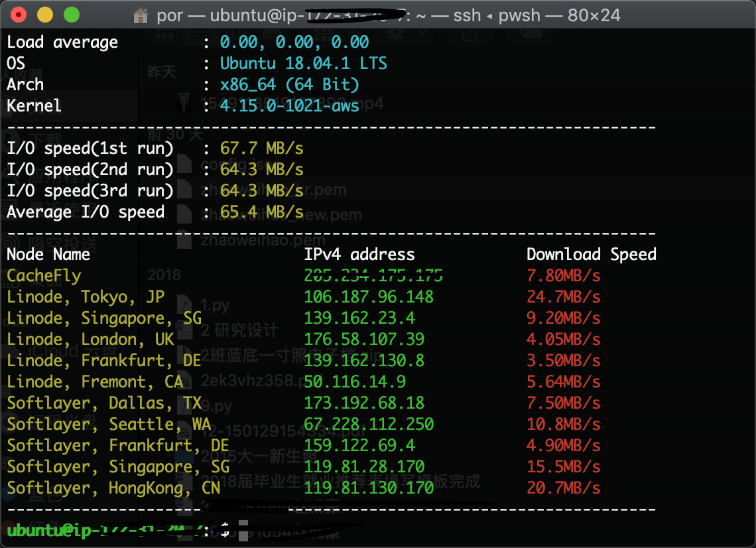The width and height of the screenshot is (756, 548).
Task: Select the 1st run I/O speed 67.7 MB/s
Action: point(261,149)
